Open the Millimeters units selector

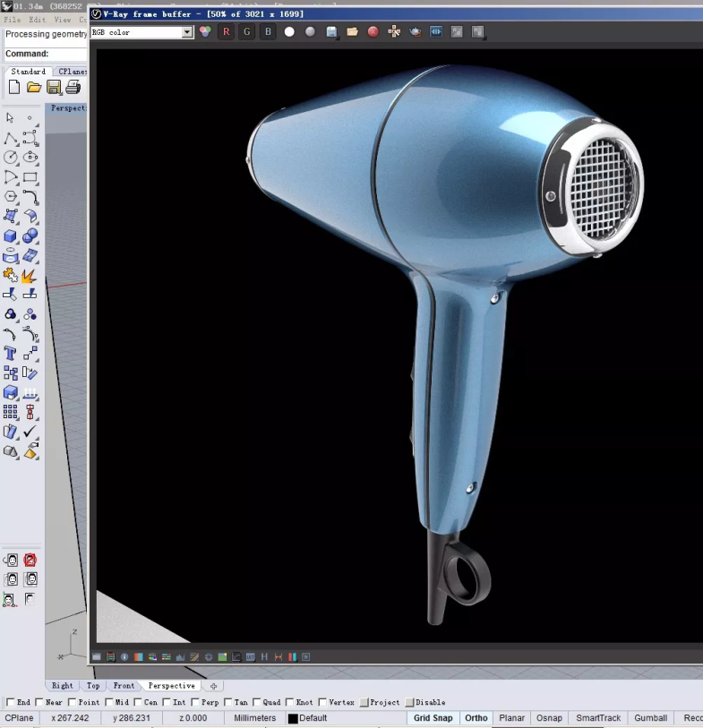pyautogui.click(x=255, y=718)
